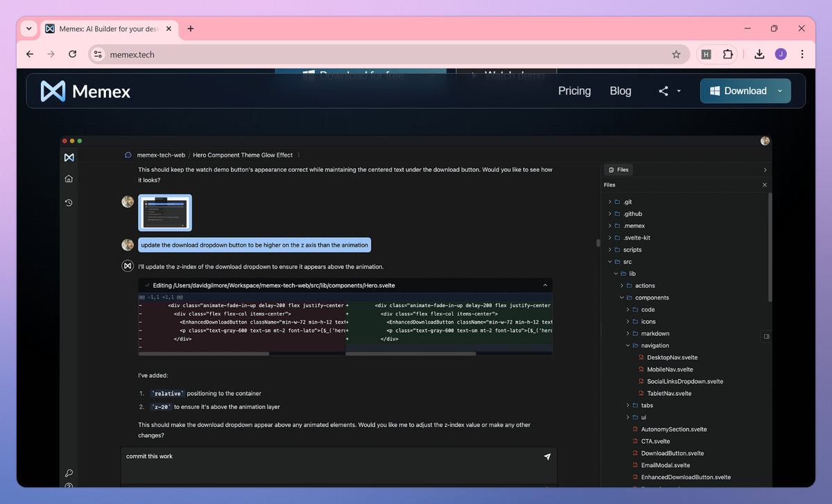Click the right chevron in the Files tab bar
This screenshot has height=504, width=832.
point(765,170)
